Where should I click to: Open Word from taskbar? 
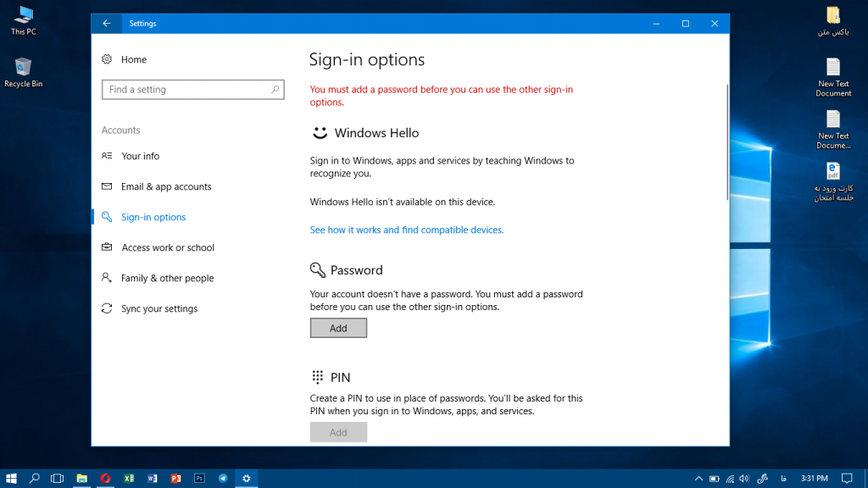click(x=153, y=478)
